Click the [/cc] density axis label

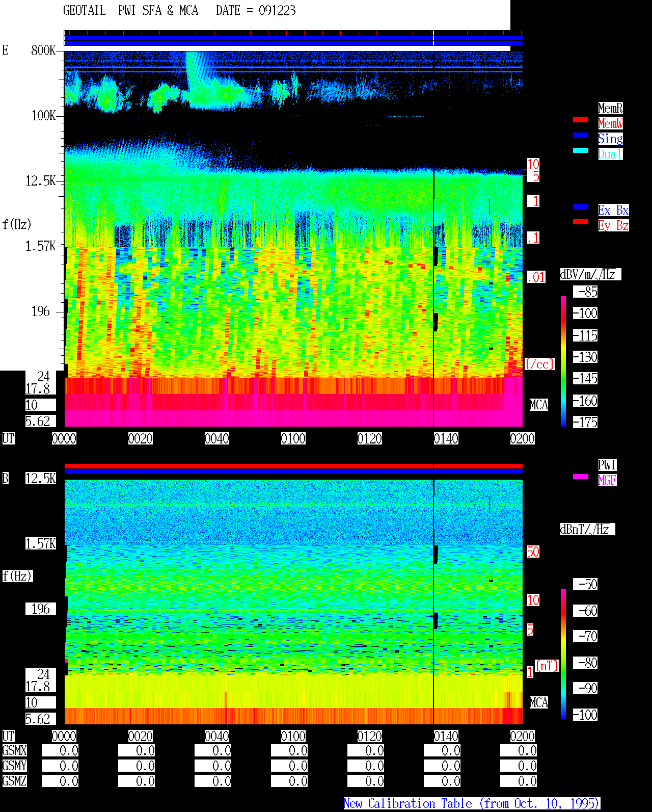click(x=540, y=364)
